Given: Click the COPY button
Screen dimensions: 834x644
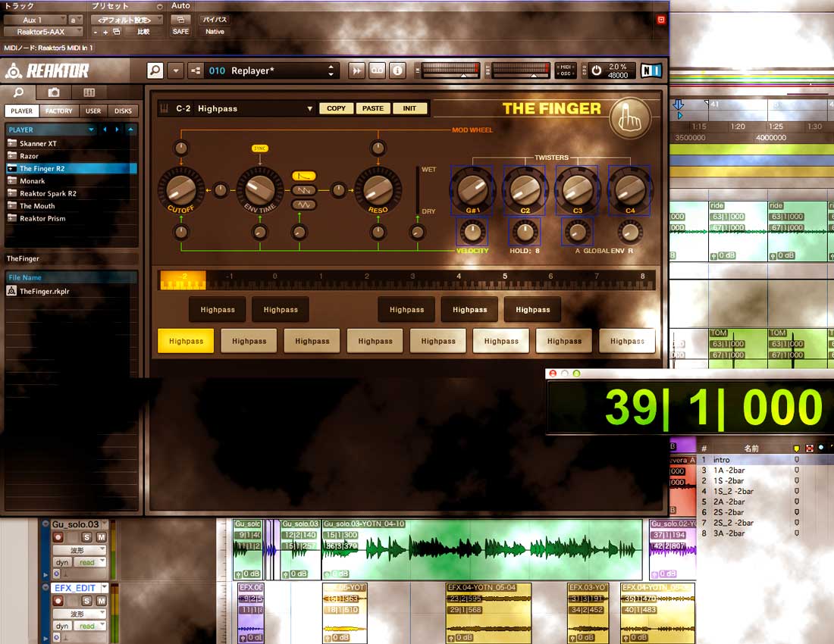Looking at the screenshot, I should click(336, 108).
